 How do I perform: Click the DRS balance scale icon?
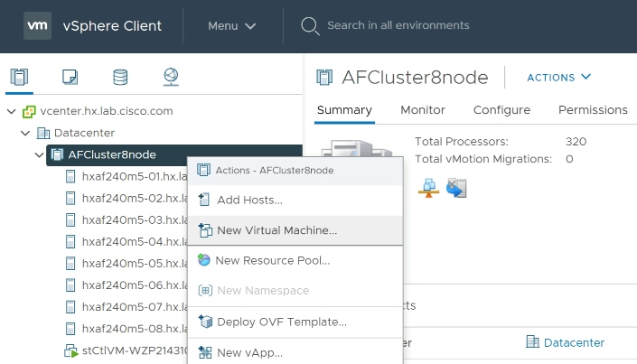(428, 188)
